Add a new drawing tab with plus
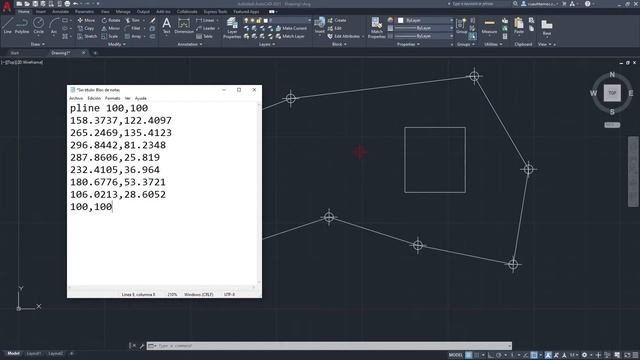 coord(95,53)
